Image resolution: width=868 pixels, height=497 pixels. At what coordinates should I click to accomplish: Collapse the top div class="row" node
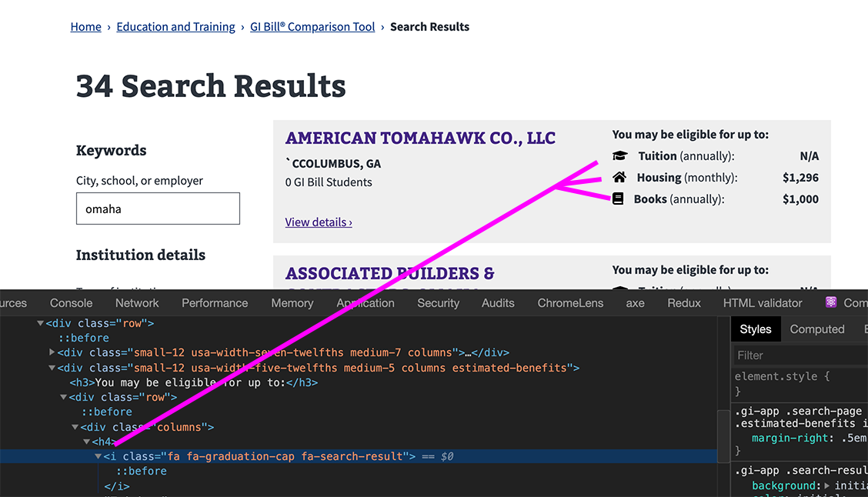[41, 323]
